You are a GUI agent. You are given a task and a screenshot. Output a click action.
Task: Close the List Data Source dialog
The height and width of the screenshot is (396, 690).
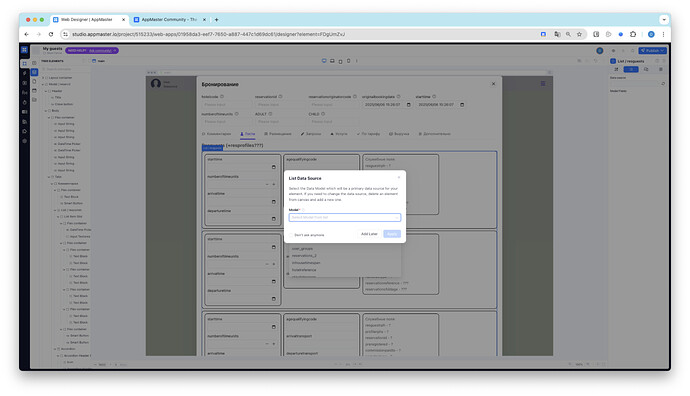[399, 177]
